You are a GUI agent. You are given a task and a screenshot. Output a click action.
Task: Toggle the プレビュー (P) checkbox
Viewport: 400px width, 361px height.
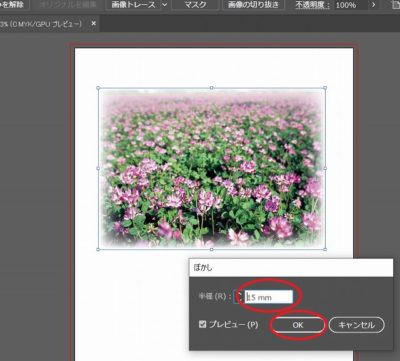(x=202, y=324)
